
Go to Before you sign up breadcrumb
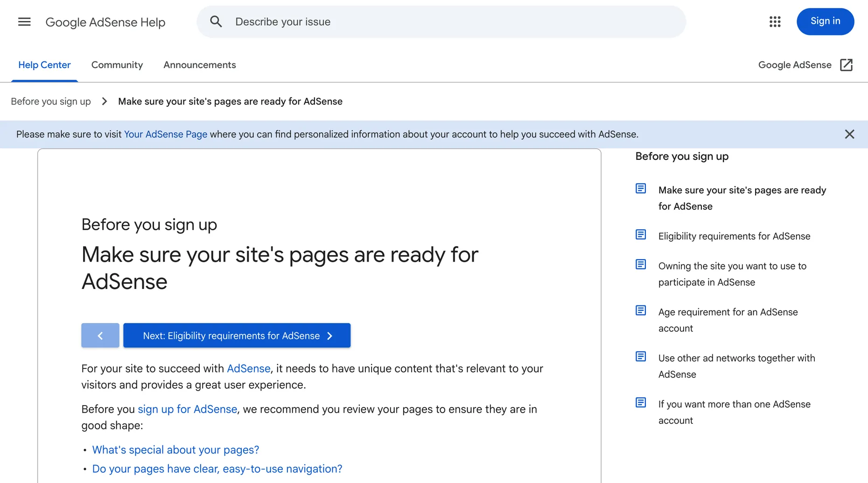[51, 101]
